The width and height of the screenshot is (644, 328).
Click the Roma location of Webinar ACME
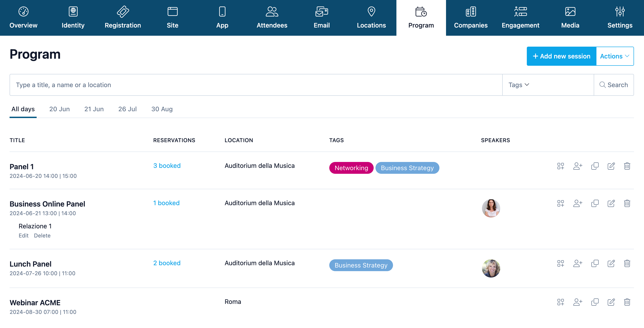pos(233,302)
